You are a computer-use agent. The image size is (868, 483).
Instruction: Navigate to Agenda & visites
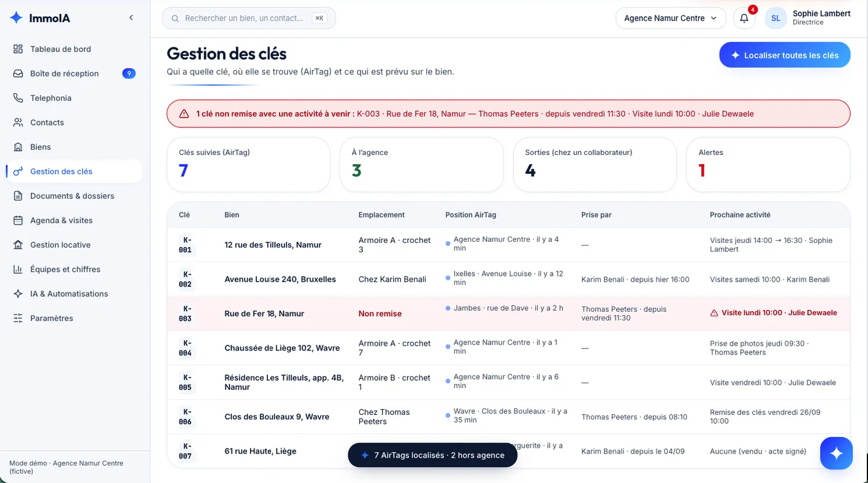(x=75, y=220)
